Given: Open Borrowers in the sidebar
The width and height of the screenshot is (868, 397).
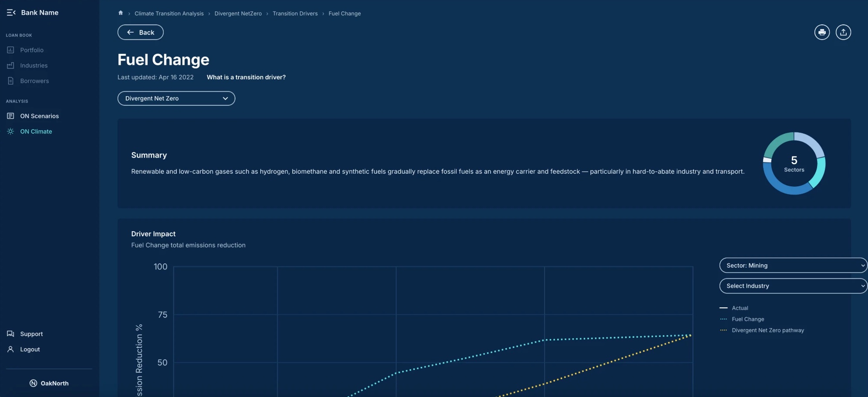Looking at the screenshot, I should pyautogui.click(x=34, y=81).
